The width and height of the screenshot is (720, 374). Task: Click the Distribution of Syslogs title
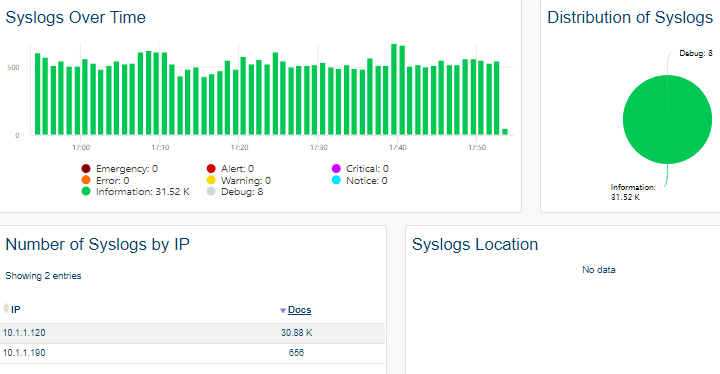630,17
